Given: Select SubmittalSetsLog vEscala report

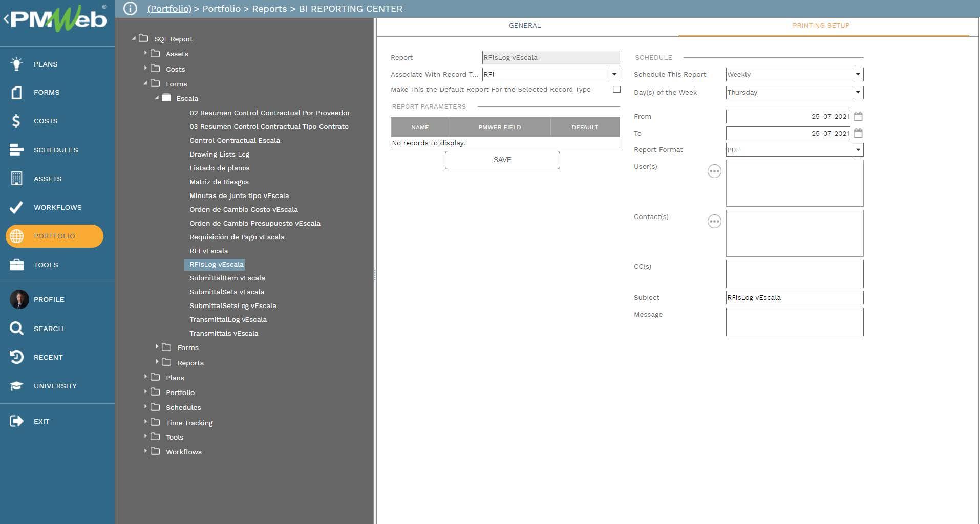Looking at the screenshot, I should pyautogui.click(x=233, y=305).
